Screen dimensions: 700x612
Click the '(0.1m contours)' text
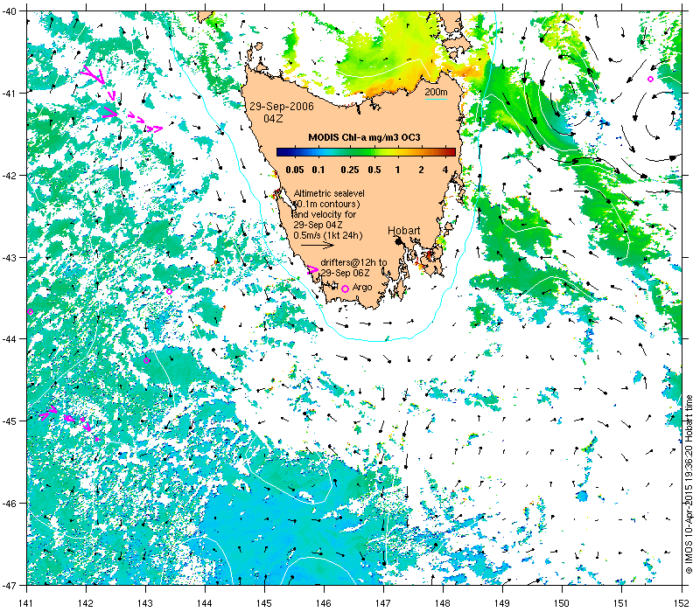click(327, 204)
